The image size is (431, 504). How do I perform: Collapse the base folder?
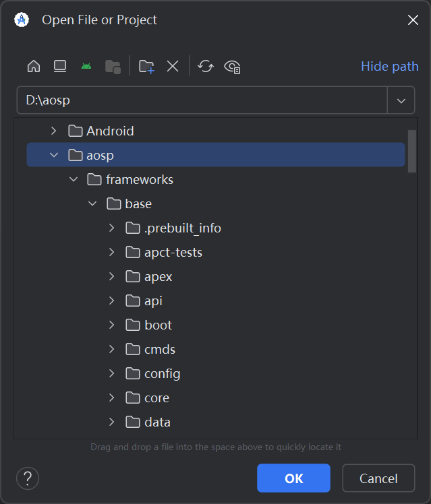point(92,203)
